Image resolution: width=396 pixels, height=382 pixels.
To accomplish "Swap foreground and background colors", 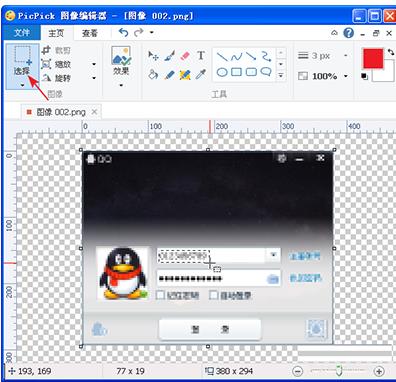I will (391, 52).
